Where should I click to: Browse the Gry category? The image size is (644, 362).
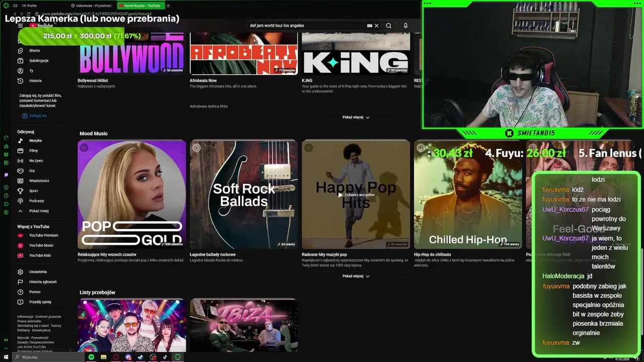pos(32,171)
